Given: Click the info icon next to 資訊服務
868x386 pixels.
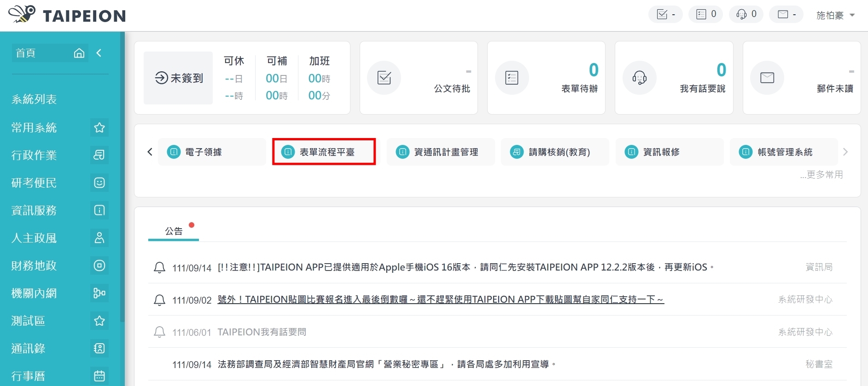Looking at the screenshot, I should pos(99,210).
